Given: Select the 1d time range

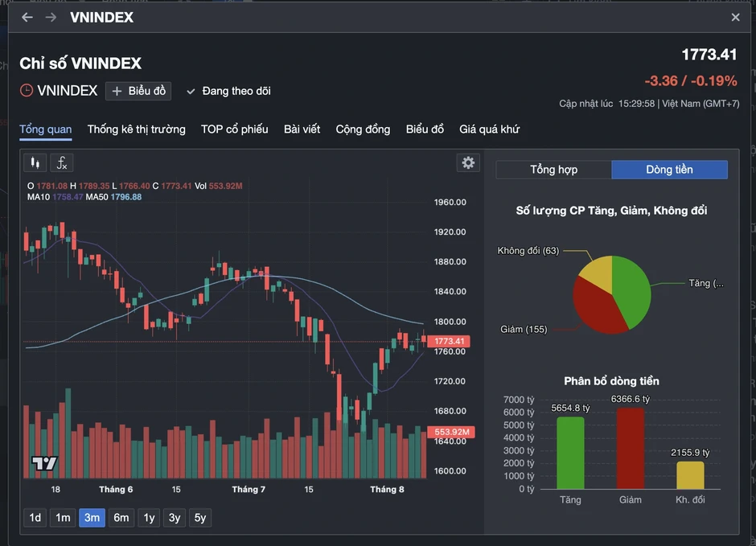Looking at the screenshot, I should (x=35, y=518).
